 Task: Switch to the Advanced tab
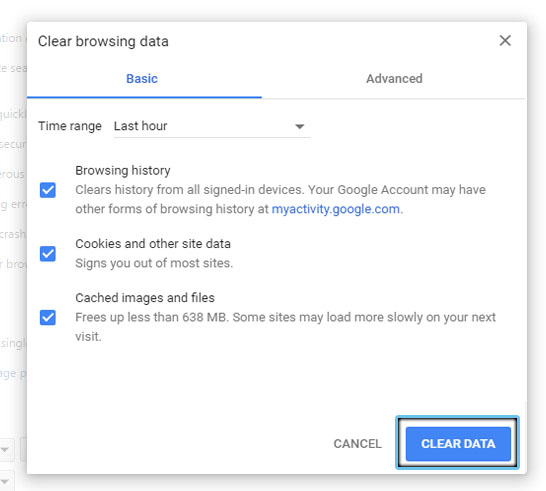394,79
